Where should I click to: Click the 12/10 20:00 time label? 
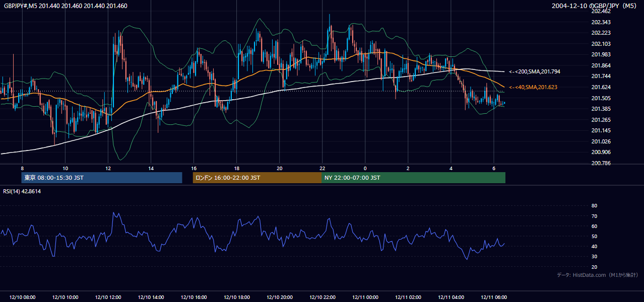point(279,297)
